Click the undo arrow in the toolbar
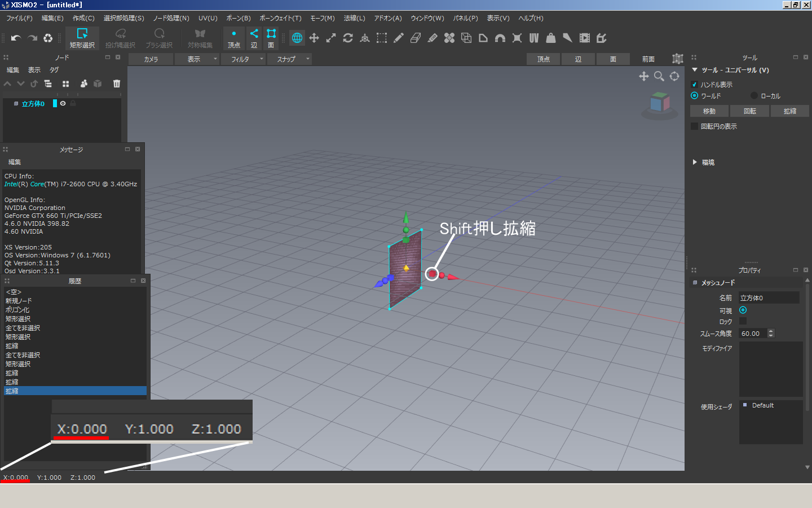The height and width of the screenshot is (508, 812). 16,38
